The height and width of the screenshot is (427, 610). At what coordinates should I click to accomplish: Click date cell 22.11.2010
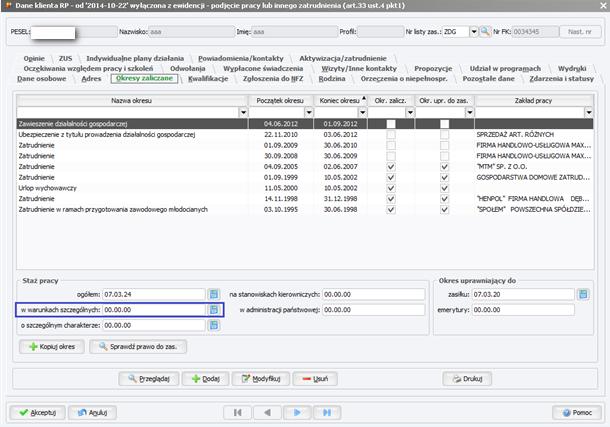281,135
